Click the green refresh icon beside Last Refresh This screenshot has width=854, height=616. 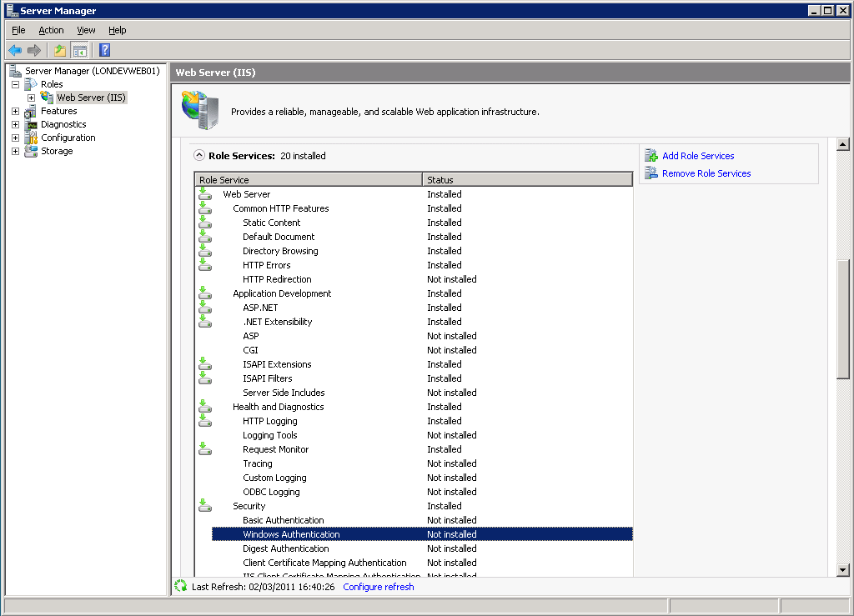click(181, 586)
